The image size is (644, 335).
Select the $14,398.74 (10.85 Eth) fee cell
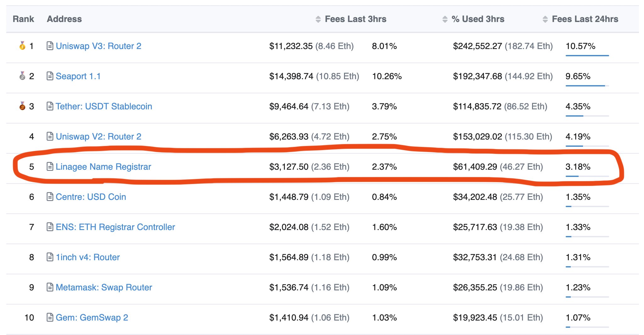tap(314, 76)
